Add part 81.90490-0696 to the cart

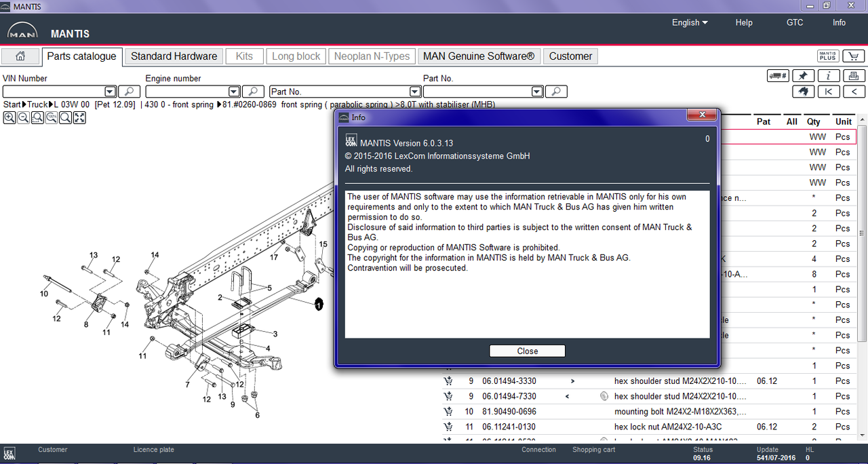[x=448, y=412]
